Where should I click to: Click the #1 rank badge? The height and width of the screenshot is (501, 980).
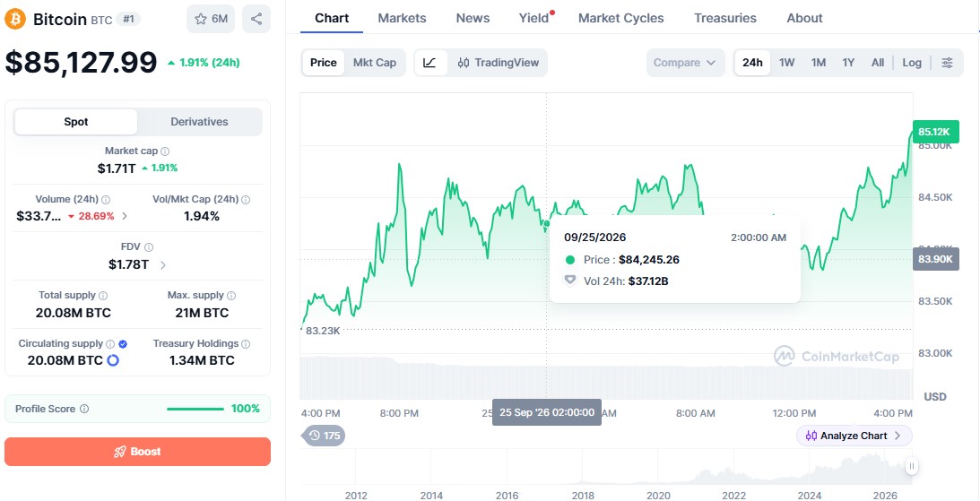[x=128, y=20]
